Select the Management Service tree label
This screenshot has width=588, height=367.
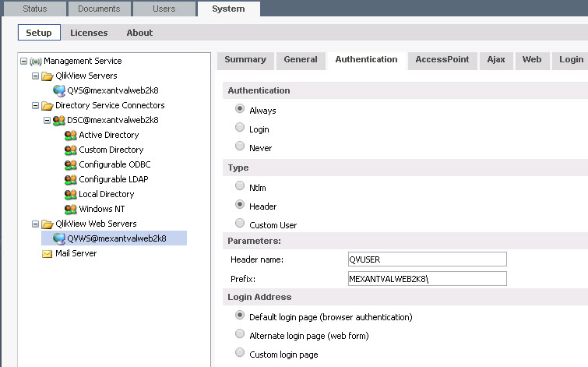[x=83, y=61]
